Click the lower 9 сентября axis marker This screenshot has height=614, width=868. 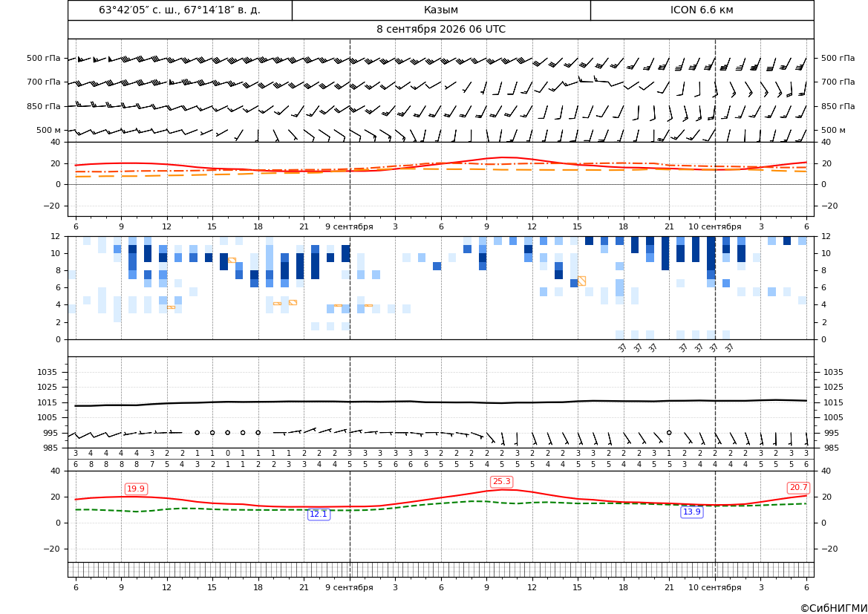pyautogui.click(x=349, y=587)
